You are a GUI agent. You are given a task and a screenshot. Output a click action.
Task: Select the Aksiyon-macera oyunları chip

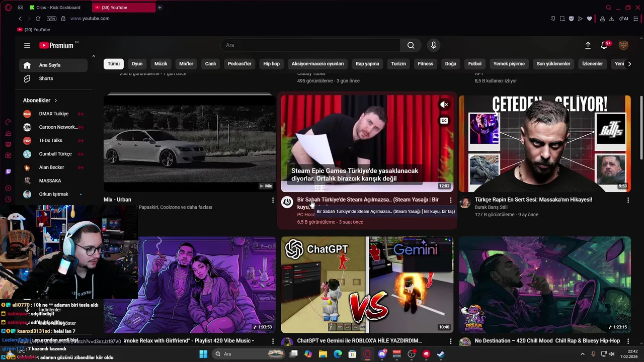[317, 64]
